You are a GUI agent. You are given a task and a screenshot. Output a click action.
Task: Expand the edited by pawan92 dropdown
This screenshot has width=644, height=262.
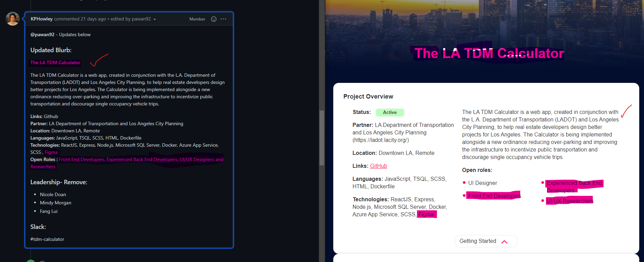tap(133, 19)
